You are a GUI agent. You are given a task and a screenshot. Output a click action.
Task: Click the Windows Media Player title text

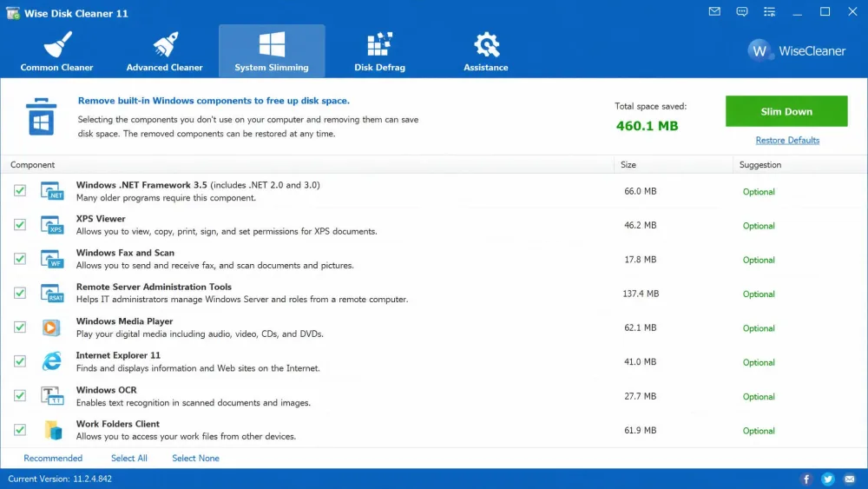(x=124, y=321)
